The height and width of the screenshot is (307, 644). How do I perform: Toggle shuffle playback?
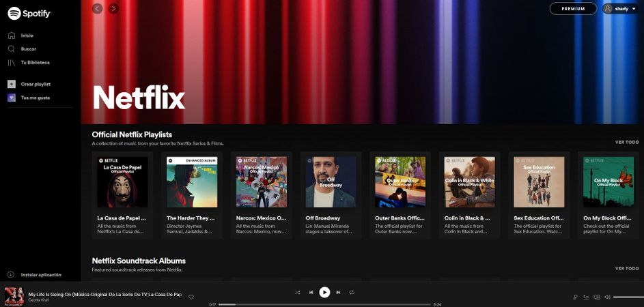coord(297,292)
